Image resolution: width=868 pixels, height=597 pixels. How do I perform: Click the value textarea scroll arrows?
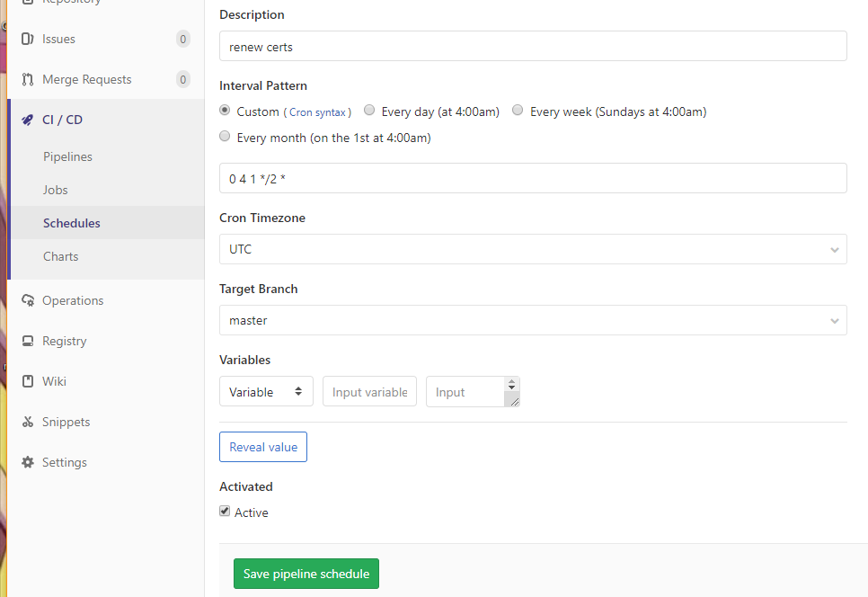(511, 384)
